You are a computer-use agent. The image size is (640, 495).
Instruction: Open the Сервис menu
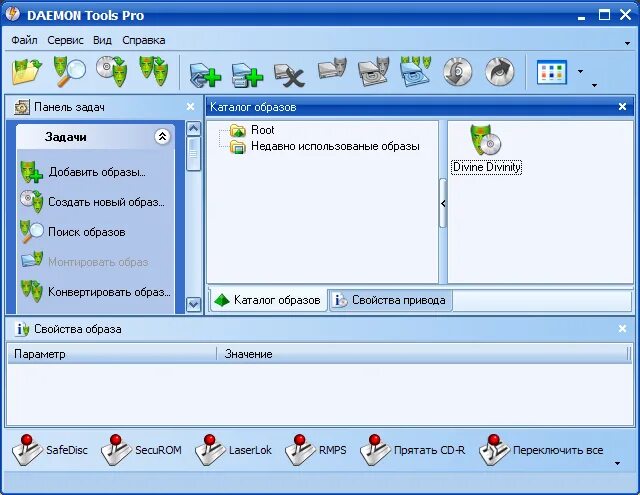[65, 40]
